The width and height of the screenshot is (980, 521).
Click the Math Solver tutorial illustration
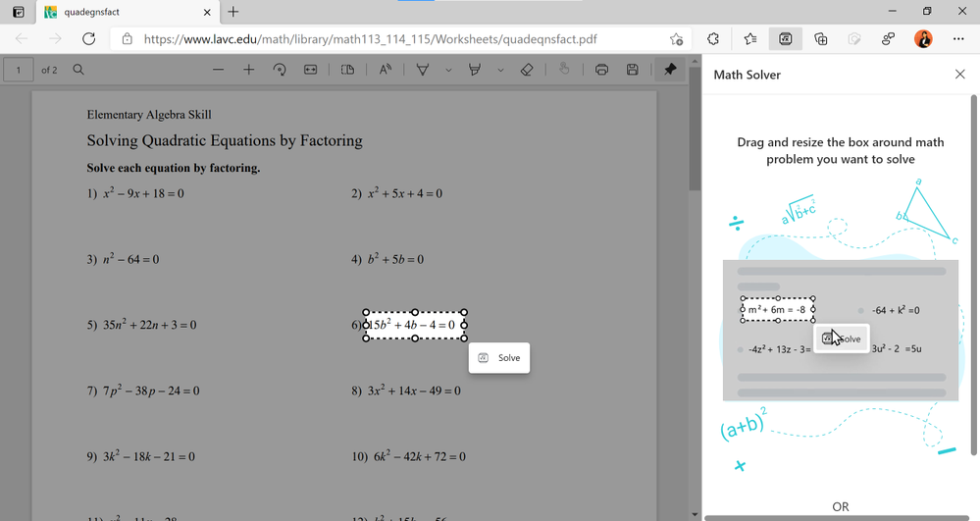[841, 330]
